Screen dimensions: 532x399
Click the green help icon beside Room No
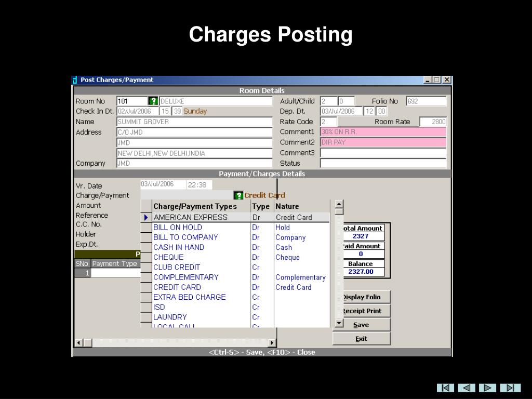click(x=153, y=101)
